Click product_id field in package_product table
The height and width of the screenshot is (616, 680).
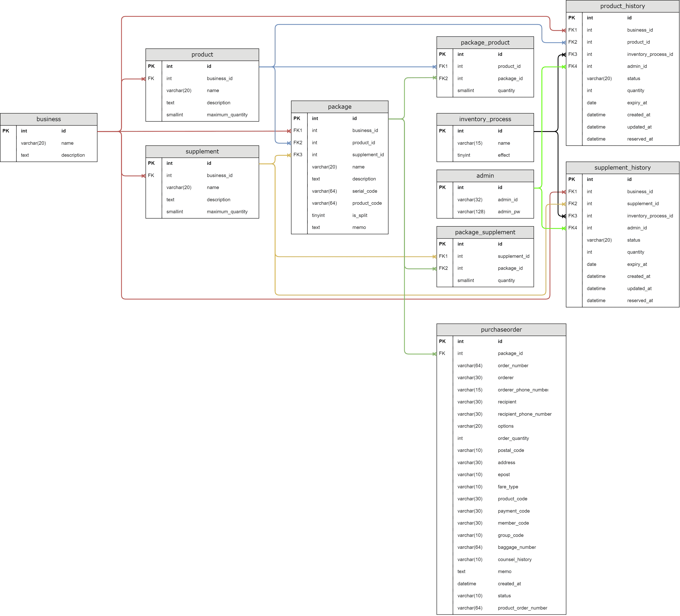click(509, 66)
